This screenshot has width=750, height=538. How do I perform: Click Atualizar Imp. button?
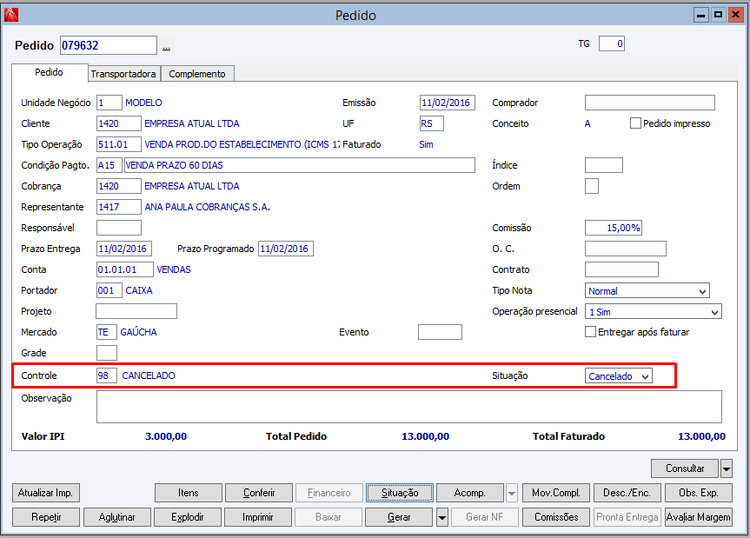click(x=45, y=493)
